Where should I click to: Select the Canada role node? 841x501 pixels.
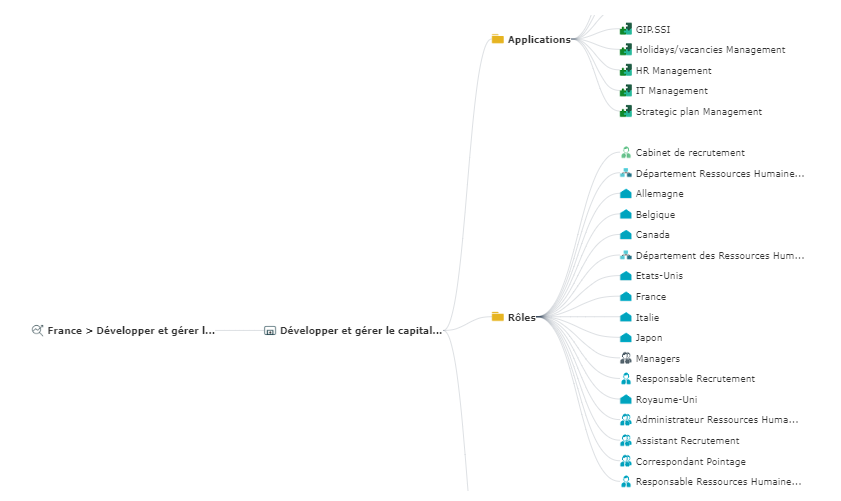tap(652, 235)
